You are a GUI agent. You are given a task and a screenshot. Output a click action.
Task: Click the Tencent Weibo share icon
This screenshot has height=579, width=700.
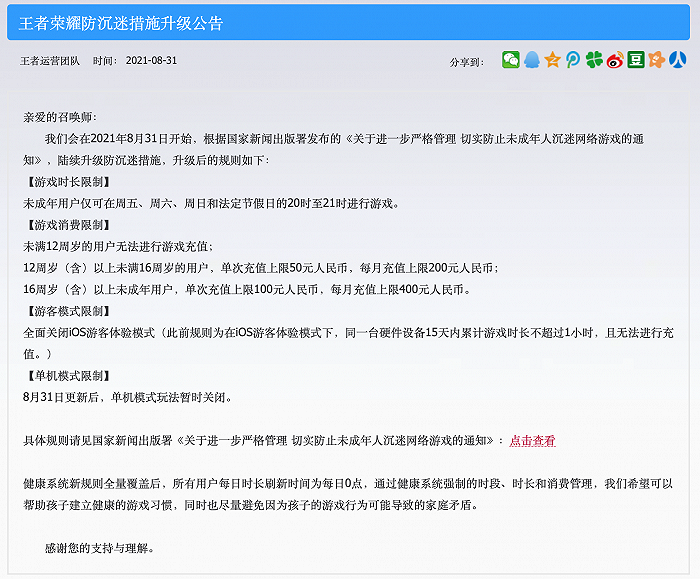point(573,60)
